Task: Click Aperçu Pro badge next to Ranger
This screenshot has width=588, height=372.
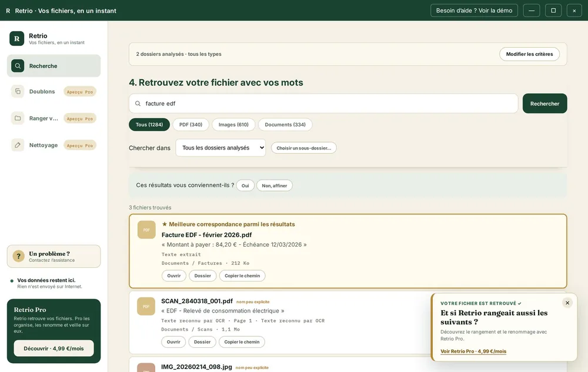Action: [x=80, y=118]
